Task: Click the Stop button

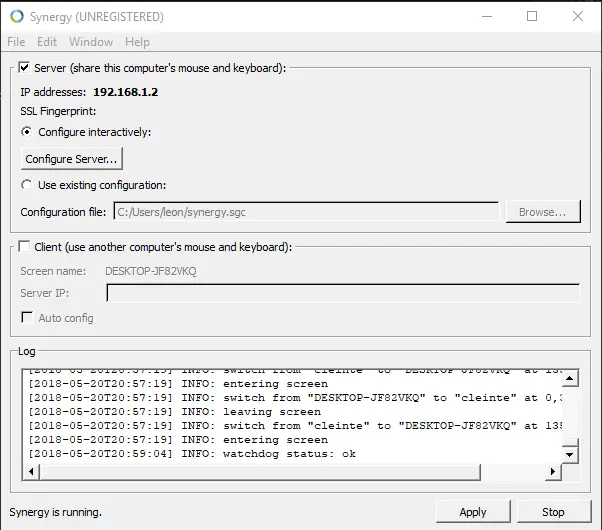Action: coord(553,512)
